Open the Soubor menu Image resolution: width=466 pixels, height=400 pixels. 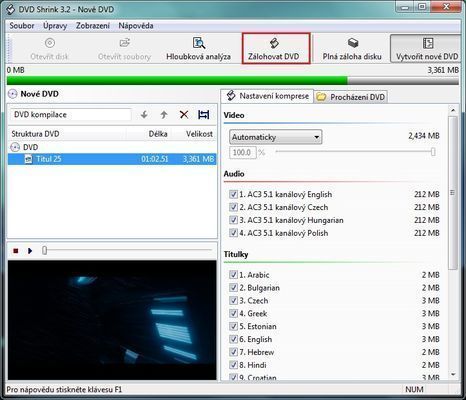coord(22,26)
